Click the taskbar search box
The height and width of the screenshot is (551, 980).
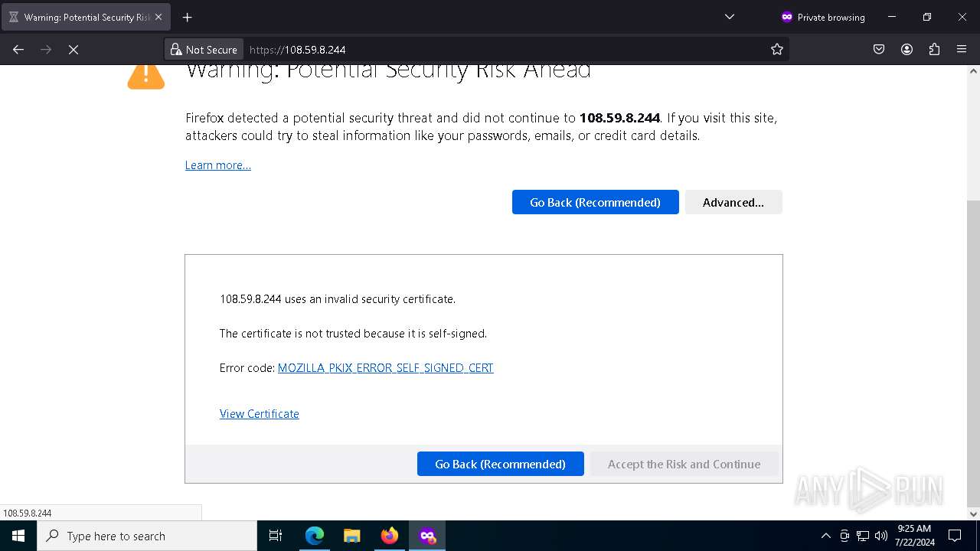pos(147,536)
